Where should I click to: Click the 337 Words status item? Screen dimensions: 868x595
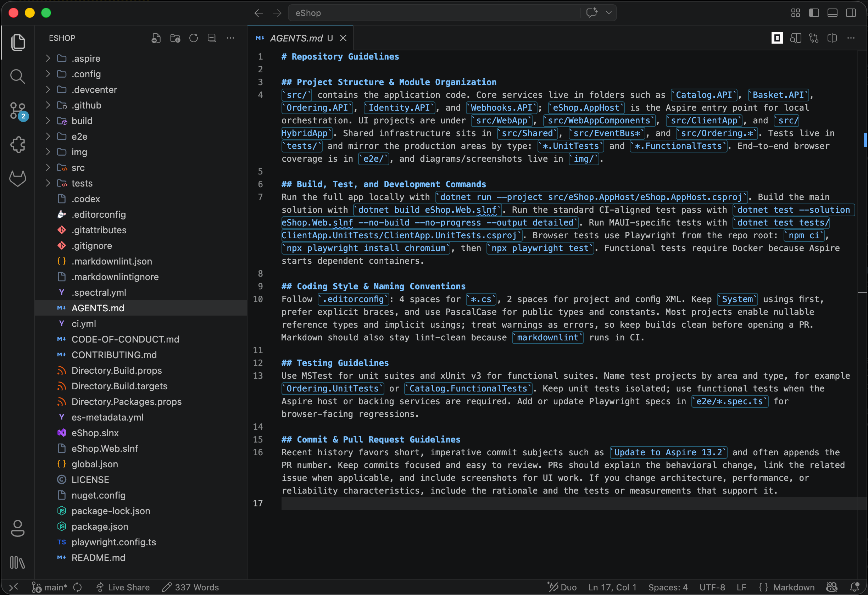(190, 587)
